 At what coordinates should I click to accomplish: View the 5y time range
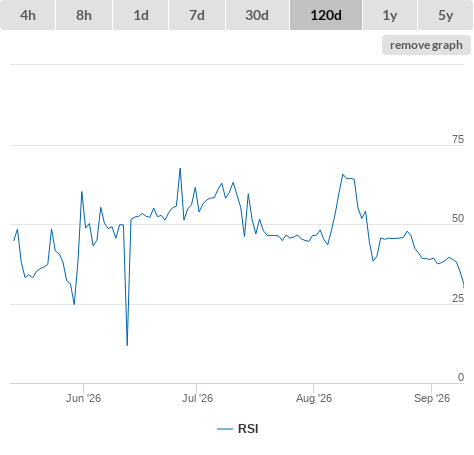445,15
